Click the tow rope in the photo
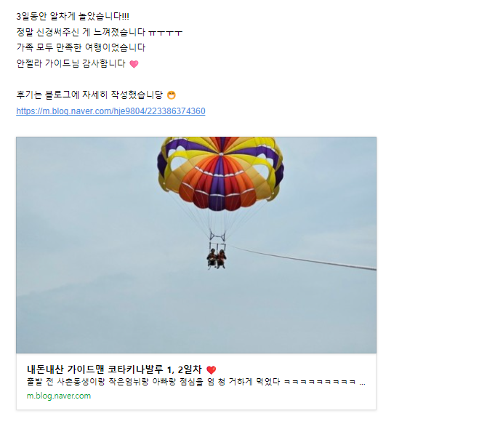Viewport: 495px width, 448px height. coord(303,258)
